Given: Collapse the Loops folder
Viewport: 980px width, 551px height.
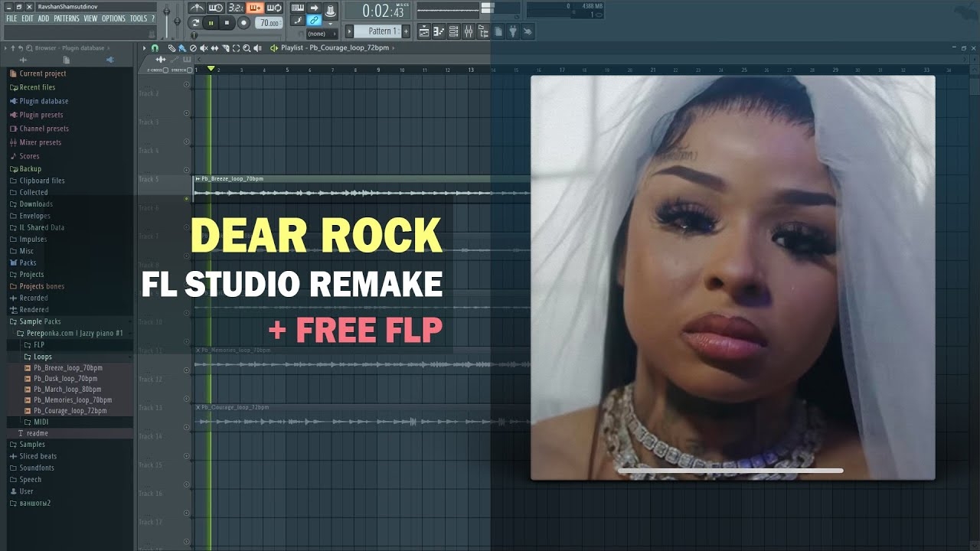Looking at the screenshot, I should pyautogui.click(x=38, y=357).
